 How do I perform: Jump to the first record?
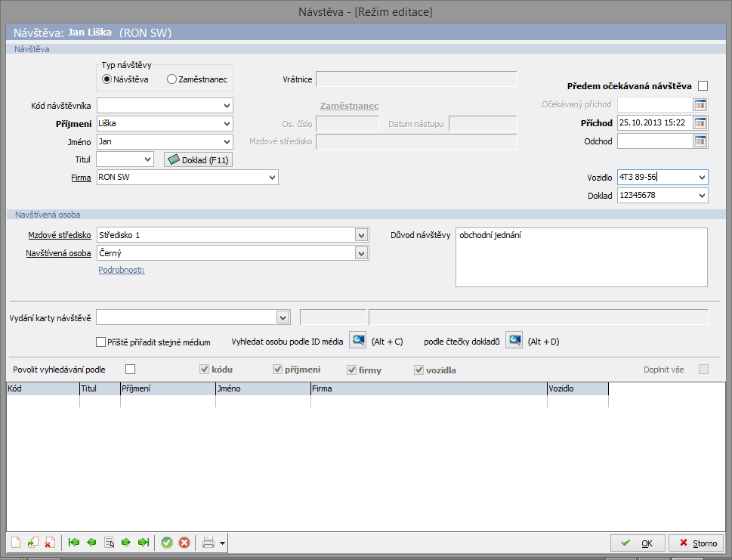click(x=74, y=543)
